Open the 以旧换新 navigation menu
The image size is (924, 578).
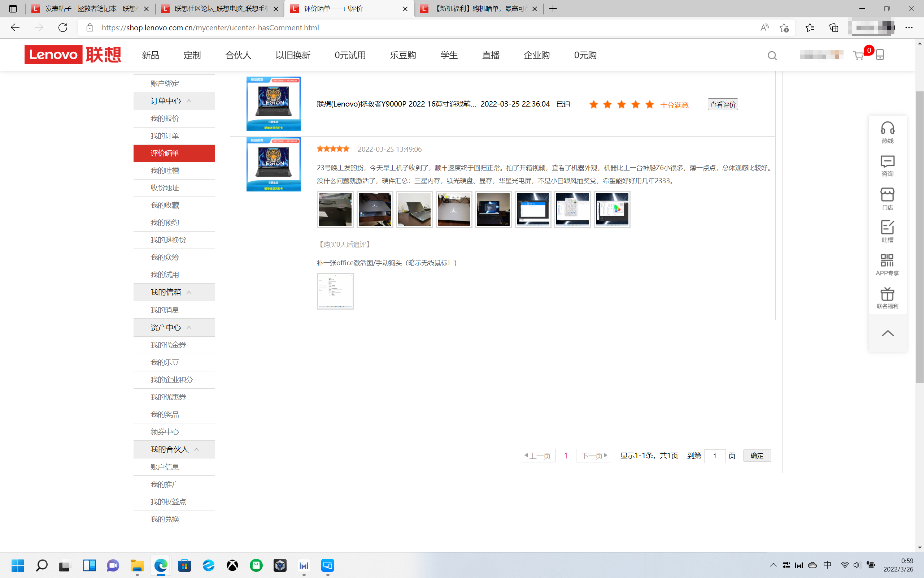pos(293,55)
